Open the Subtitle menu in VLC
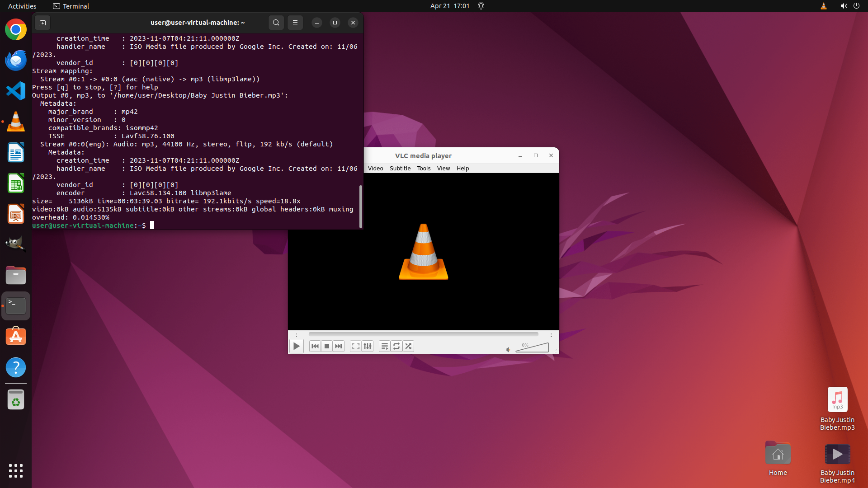 (400, 168)
